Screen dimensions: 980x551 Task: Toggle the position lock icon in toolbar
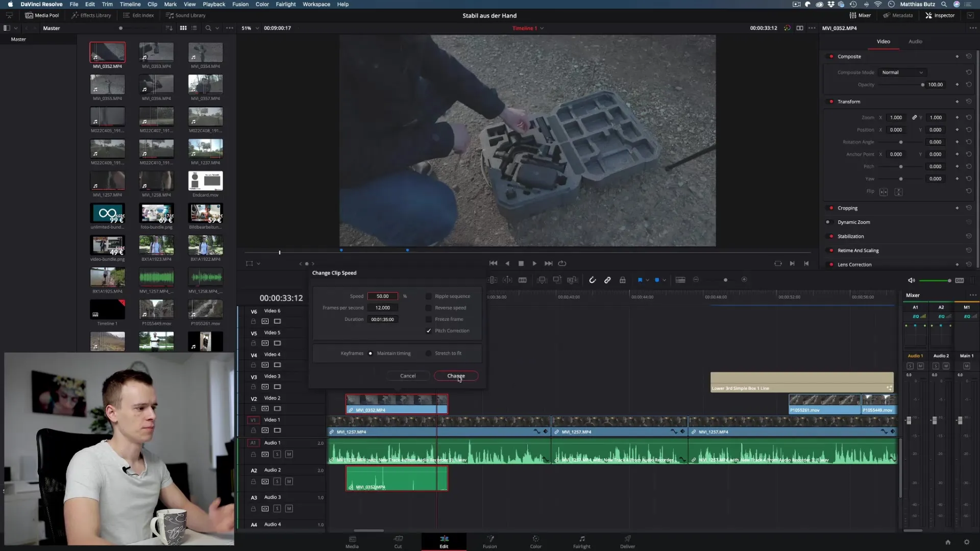pos(623,280)
